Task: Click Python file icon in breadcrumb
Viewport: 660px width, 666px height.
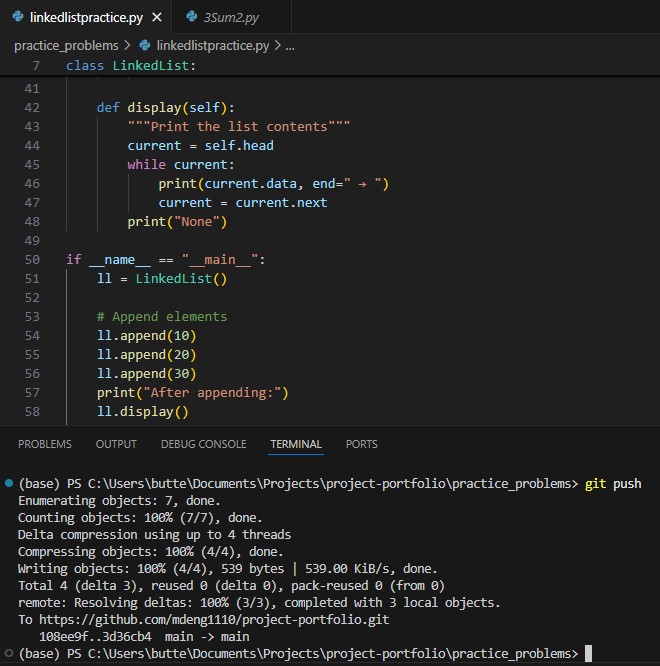Action: pos(145,45)
